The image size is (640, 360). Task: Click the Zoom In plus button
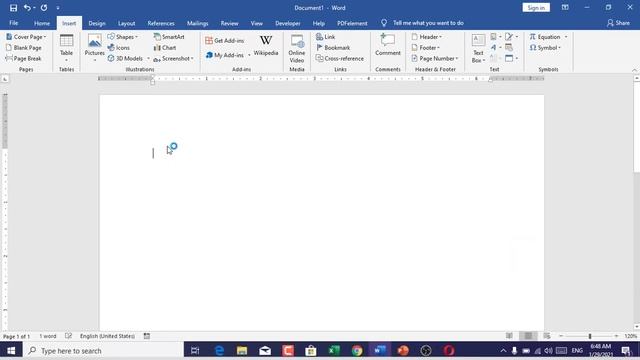pyautogui.click(x=616, y=336)
